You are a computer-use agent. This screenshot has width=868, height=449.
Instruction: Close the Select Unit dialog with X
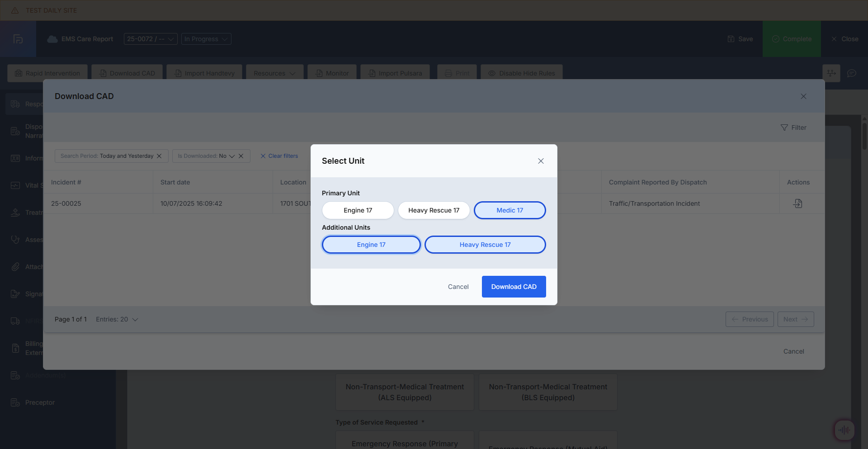click(x=540, y=161)
